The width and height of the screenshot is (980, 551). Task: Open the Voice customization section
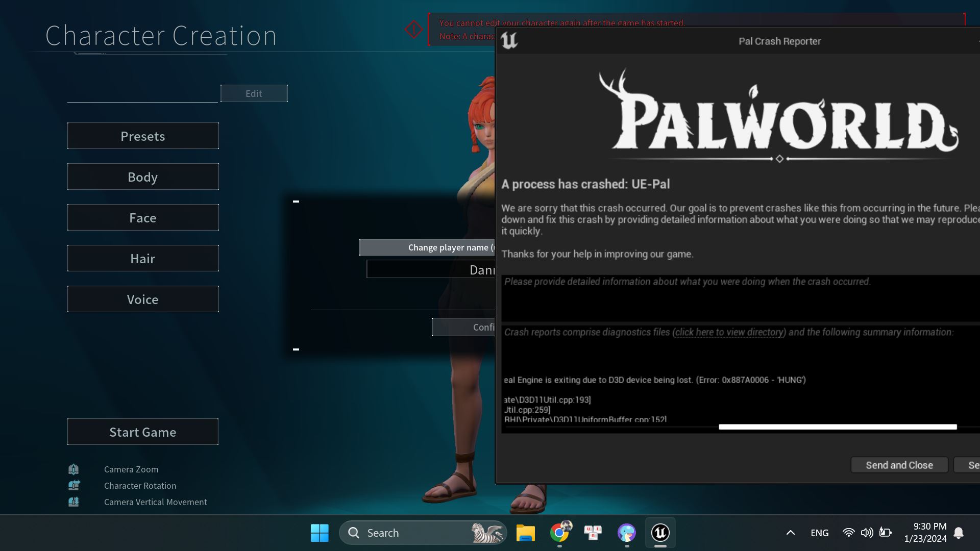tap(143, 299)
